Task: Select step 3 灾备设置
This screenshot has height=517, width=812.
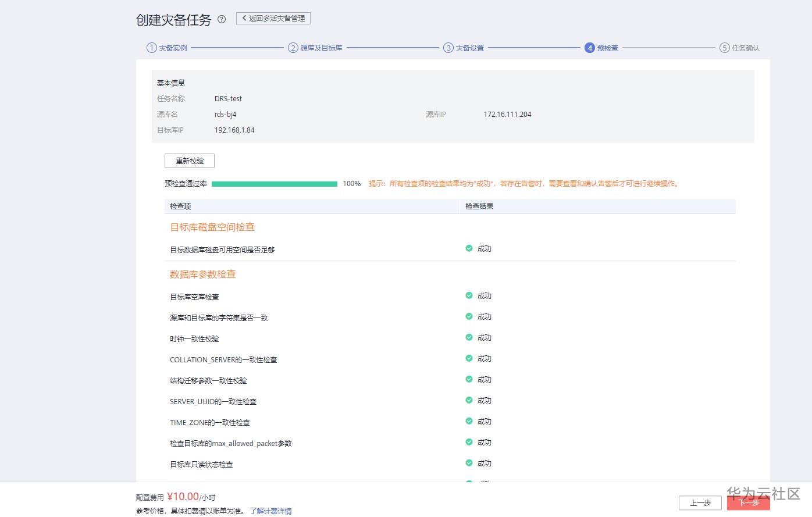Action: 464,48
